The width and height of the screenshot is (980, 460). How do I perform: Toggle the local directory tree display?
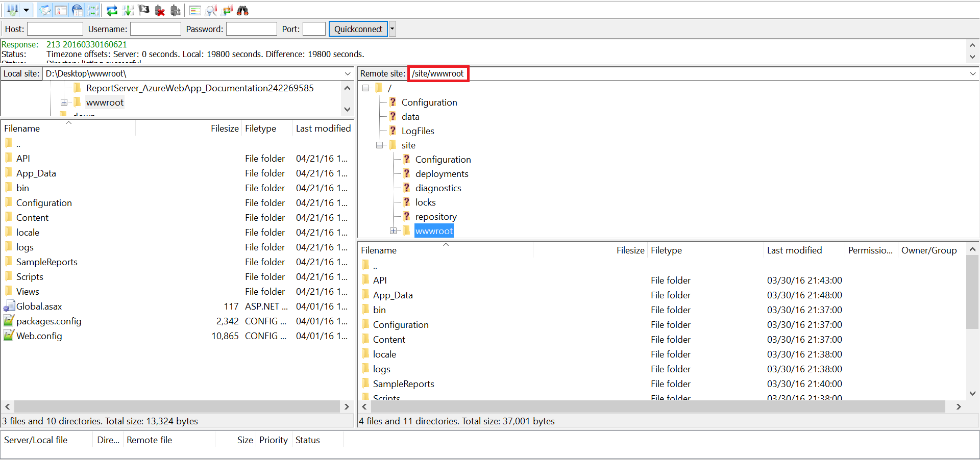(x=61, y=10)
